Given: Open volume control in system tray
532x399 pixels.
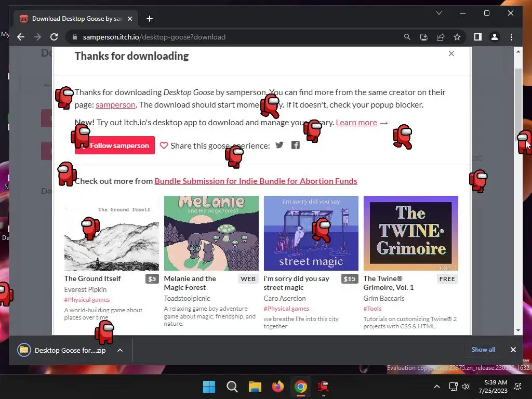Looking at the screenshot, I should coord(465,387).
